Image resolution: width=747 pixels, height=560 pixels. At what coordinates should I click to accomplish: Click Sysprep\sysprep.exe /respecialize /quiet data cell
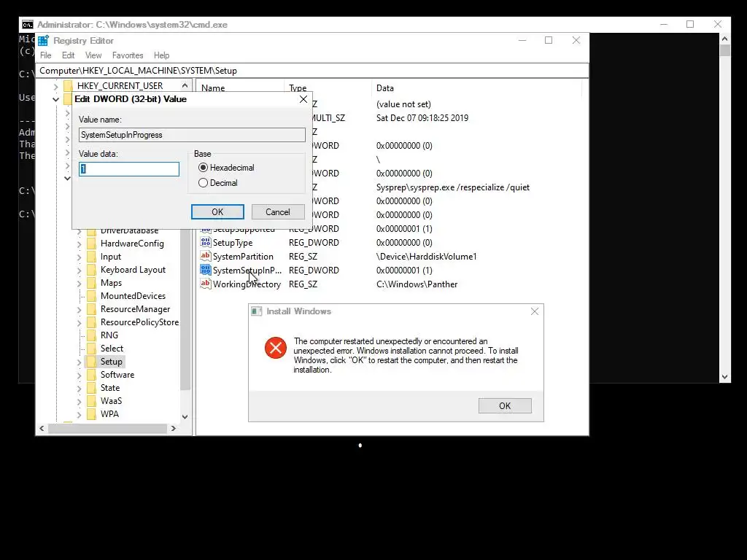[x=452, y=187]
